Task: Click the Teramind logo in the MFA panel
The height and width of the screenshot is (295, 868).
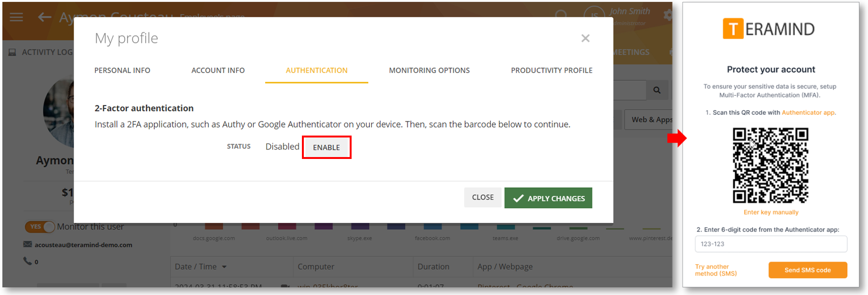Action: coord(768,29)
